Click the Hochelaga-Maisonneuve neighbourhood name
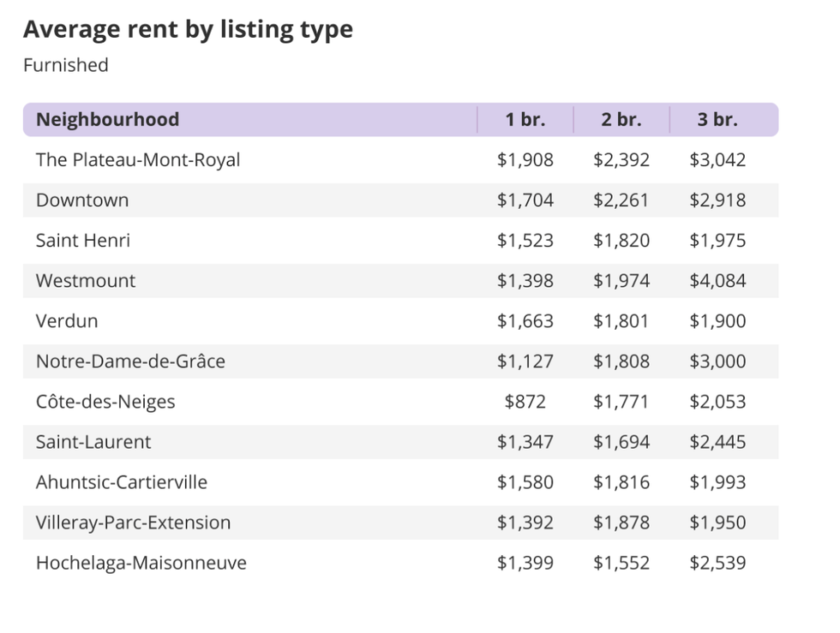Viewport: 840px width, 633px height. click(141, 563)
